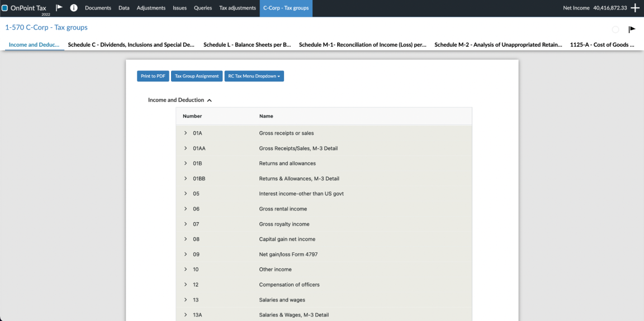Click the 1-570 C-Corp - Tax groups title link

pyautogui.click(x=46, y=27)
